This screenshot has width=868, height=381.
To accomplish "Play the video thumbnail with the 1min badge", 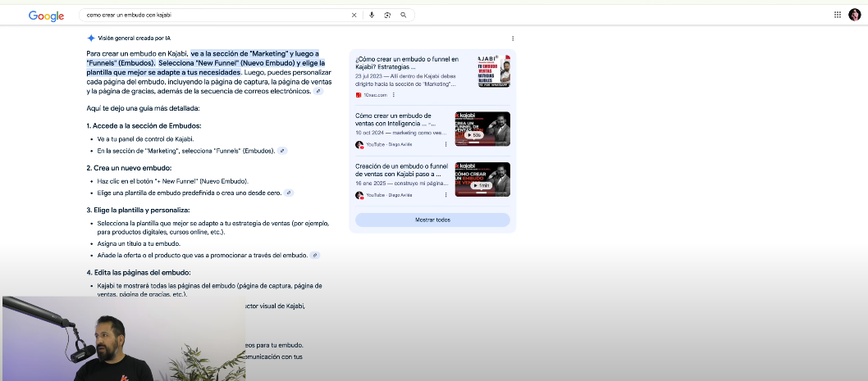I will tap(482, 179).
